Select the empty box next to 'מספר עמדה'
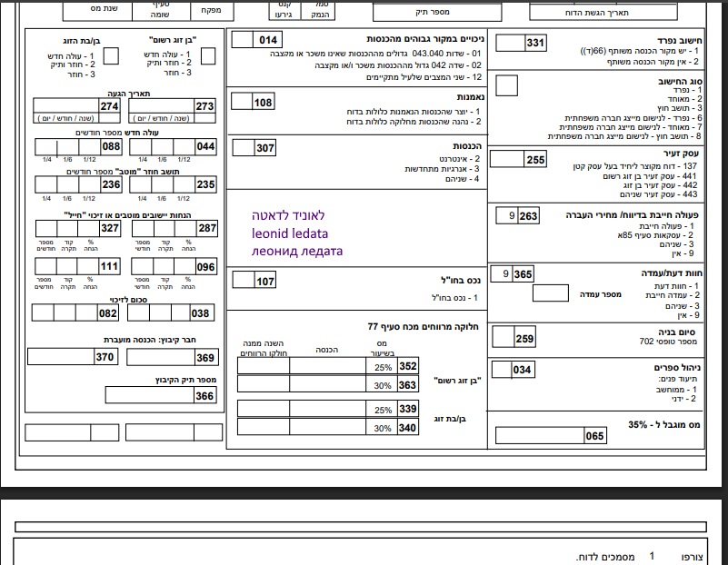 coord(551,293)
